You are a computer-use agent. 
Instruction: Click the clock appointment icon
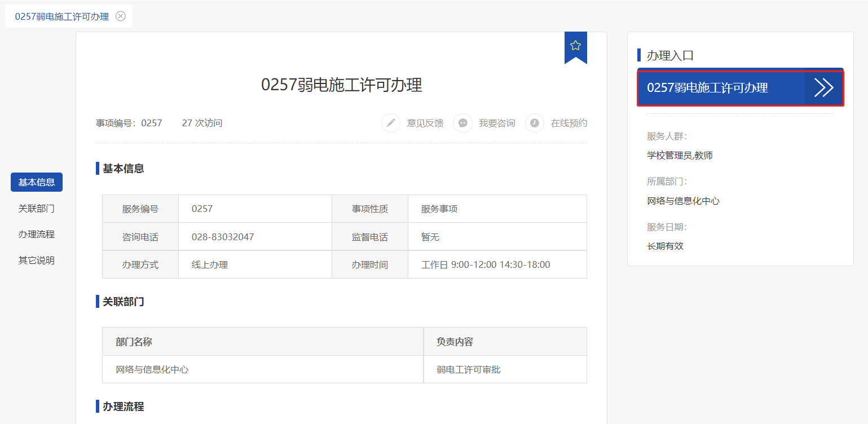pos(534,123)
